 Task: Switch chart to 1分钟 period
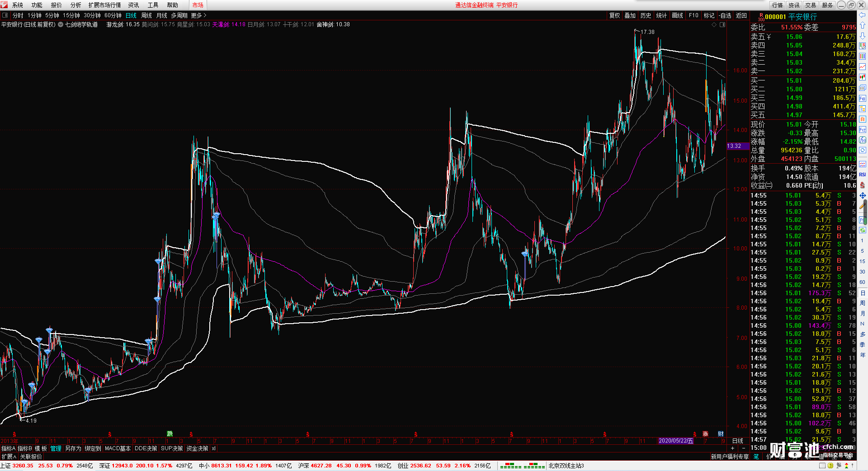click(35, 15)
